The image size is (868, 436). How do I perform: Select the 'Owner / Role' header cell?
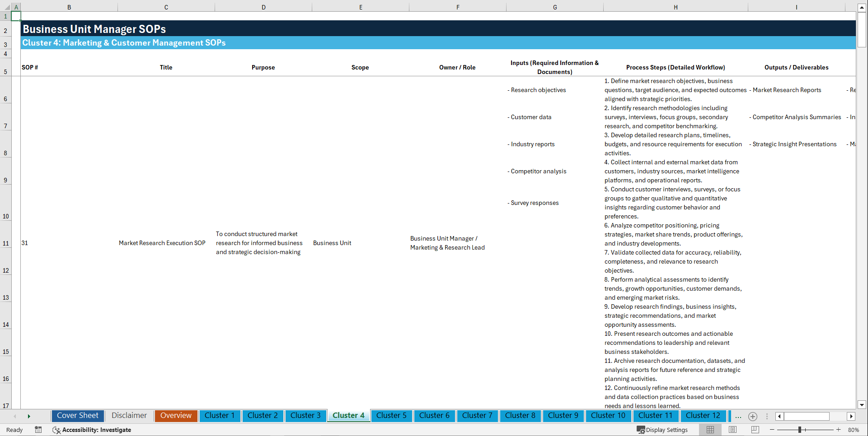click(x=457, y=67)
